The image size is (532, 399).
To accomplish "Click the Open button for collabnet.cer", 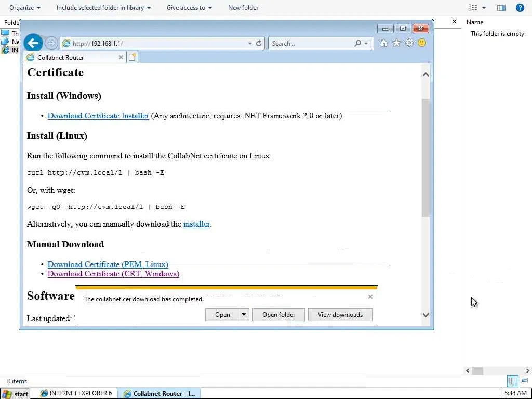I will [222, 314].
